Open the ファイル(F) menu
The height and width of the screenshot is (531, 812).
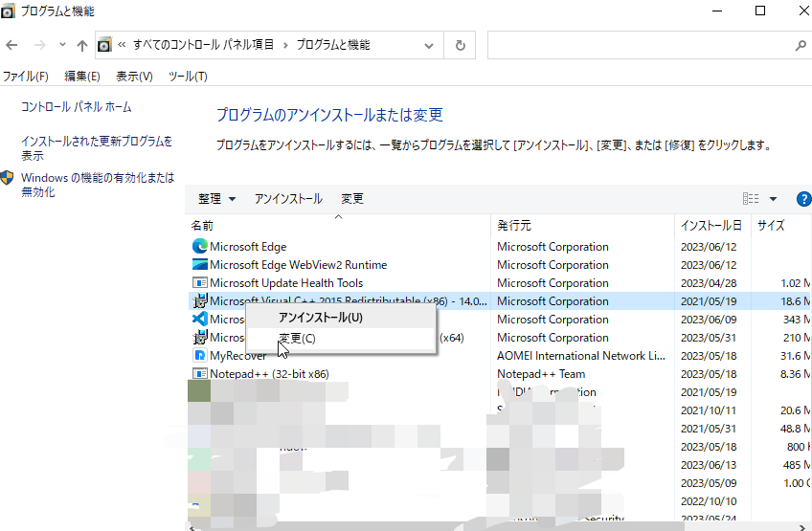click(26, 77)
